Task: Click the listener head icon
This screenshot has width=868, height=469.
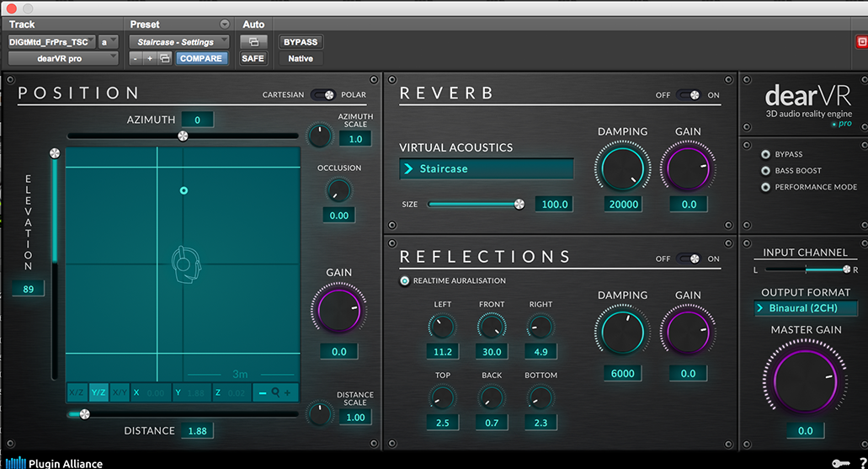Action: click(x=186, y=264)
